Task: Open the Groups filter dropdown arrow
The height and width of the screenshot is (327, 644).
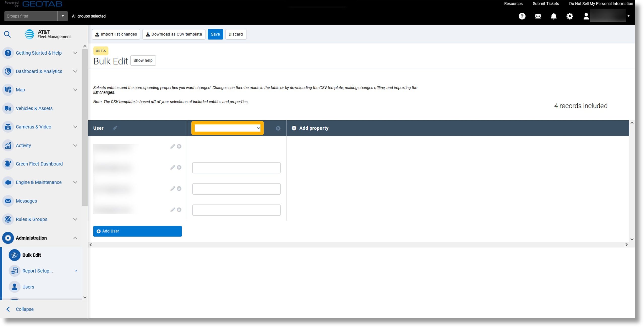Action: (63, 16)
